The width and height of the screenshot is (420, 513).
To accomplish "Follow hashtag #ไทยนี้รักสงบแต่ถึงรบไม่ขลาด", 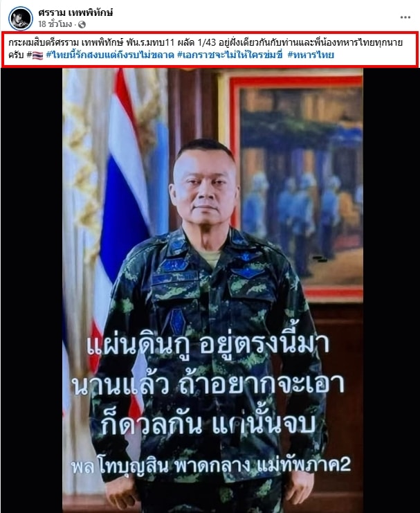I will click(x=110, y=55).
